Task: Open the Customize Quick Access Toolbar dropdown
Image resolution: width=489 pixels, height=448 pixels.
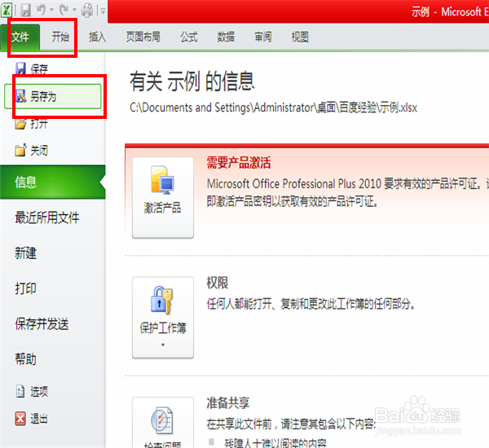Action: tap(103, 11)
